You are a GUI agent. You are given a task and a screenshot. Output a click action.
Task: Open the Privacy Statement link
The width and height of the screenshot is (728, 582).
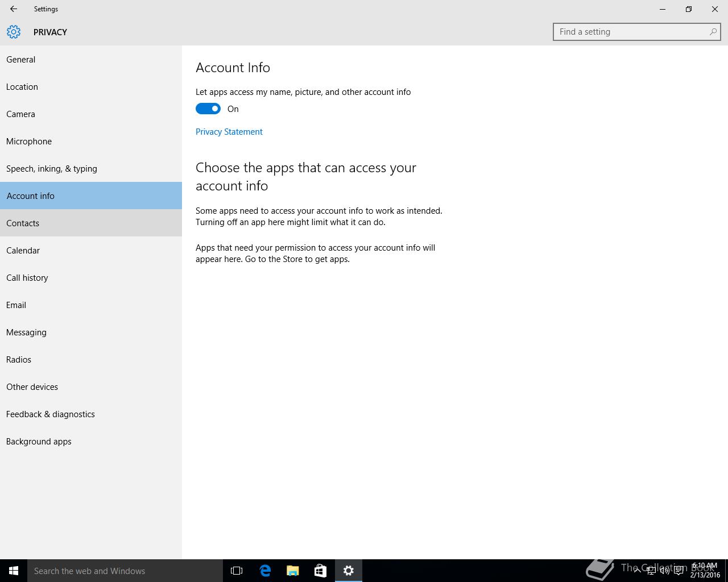[229, 132]
